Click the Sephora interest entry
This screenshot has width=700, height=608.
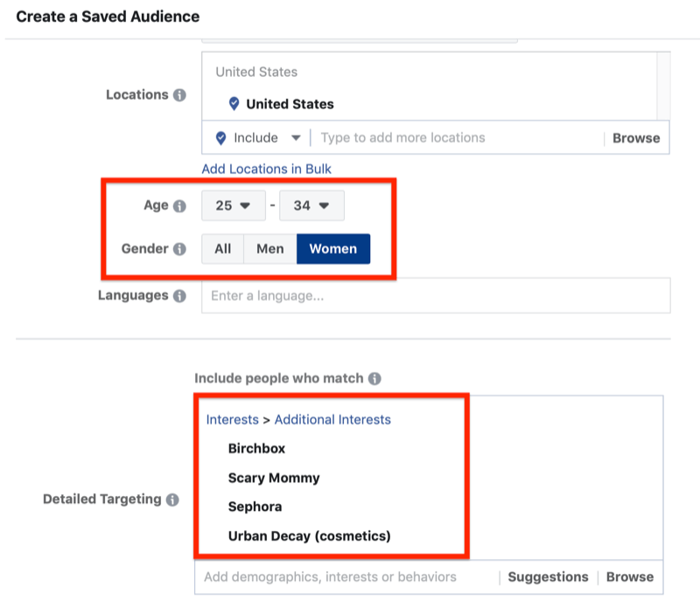click(x=255, y=507)
